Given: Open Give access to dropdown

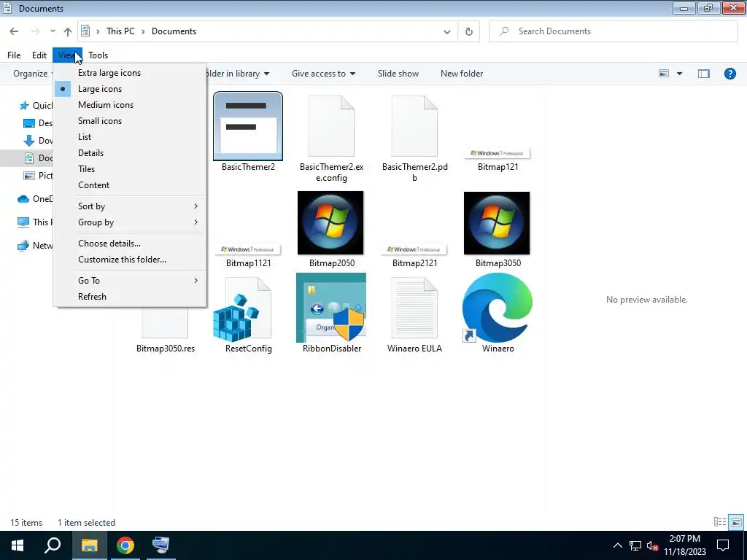Looking at the screenshot, I should (x=323, y=74).
